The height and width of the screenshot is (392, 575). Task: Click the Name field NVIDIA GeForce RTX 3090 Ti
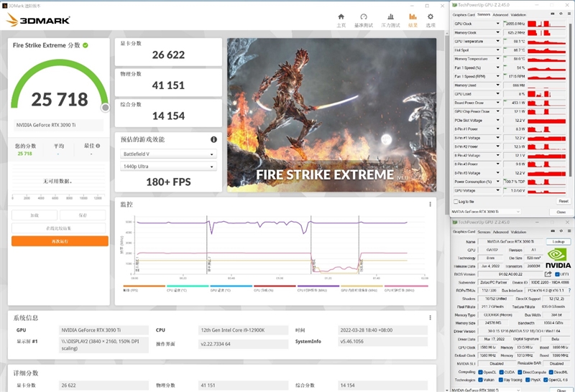pos(510,241)
